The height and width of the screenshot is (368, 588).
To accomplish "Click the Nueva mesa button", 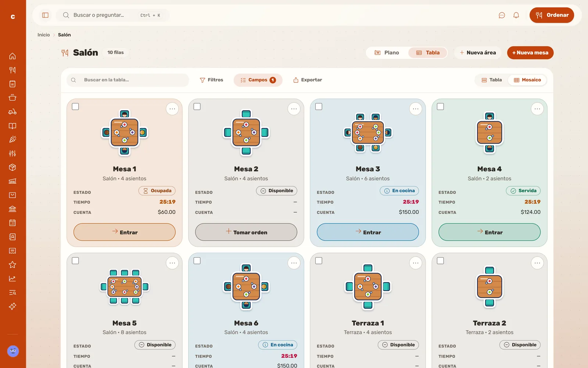I will pyautogui.click(x=530, y=53).
